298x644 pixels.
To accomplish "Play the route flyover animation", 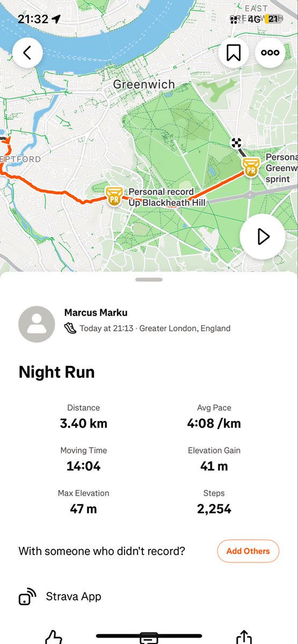I will (263, 237).
